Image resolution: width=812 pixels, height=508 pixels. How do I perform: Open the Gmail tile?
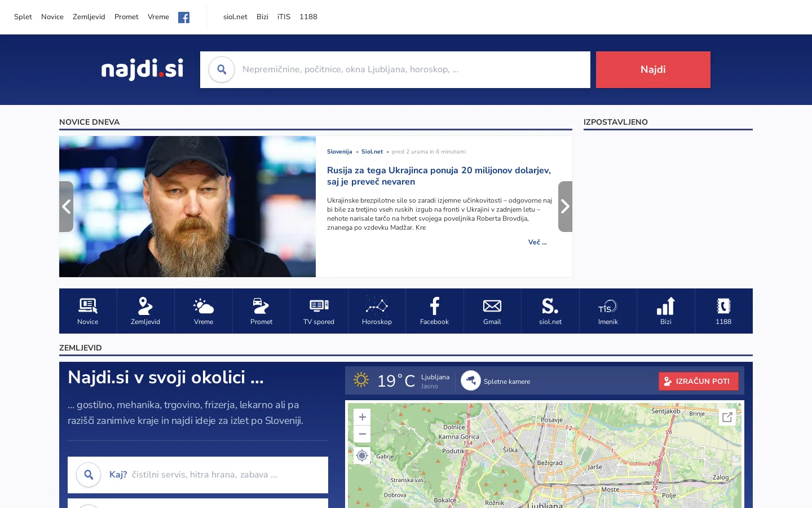(x=492, y=311)
